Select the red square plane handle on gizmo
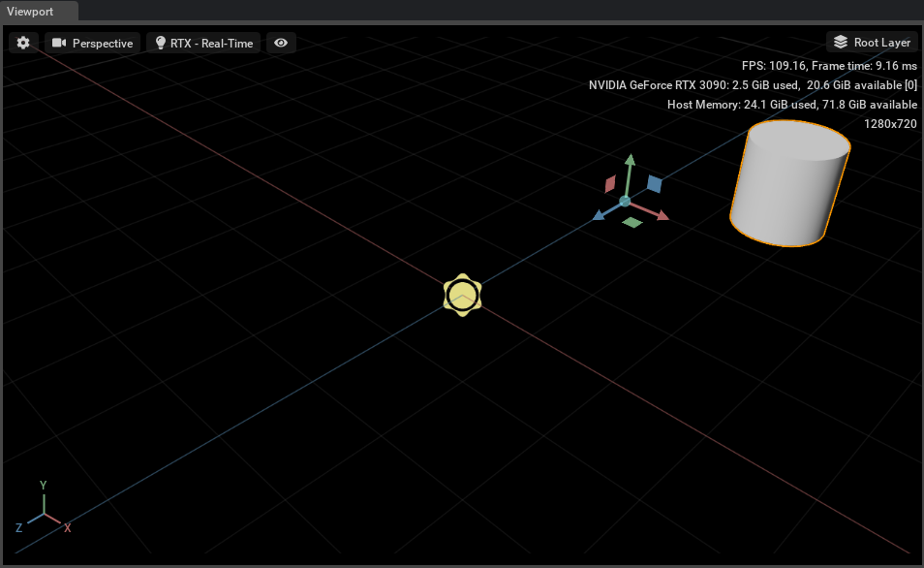Image resolution: width=924 pixels, height=568 pixels. coord(610,183)
